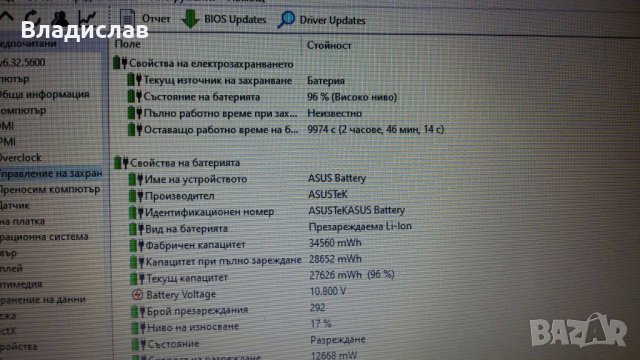640x360 pixels.
Task: Select the Ниво на износване field label
Action: click(x=193, y=327)
